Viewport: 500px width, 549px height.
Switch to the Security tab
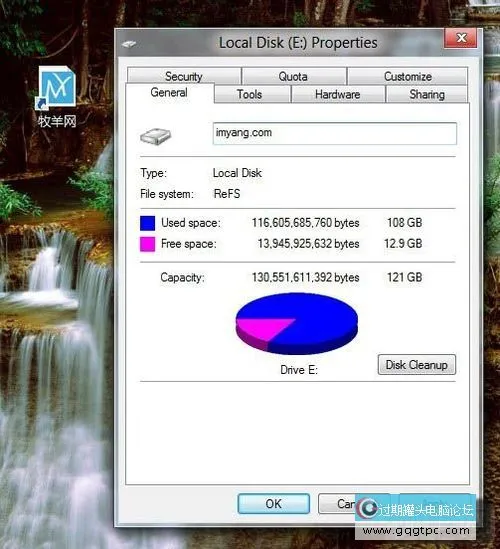tap(184, 76)
